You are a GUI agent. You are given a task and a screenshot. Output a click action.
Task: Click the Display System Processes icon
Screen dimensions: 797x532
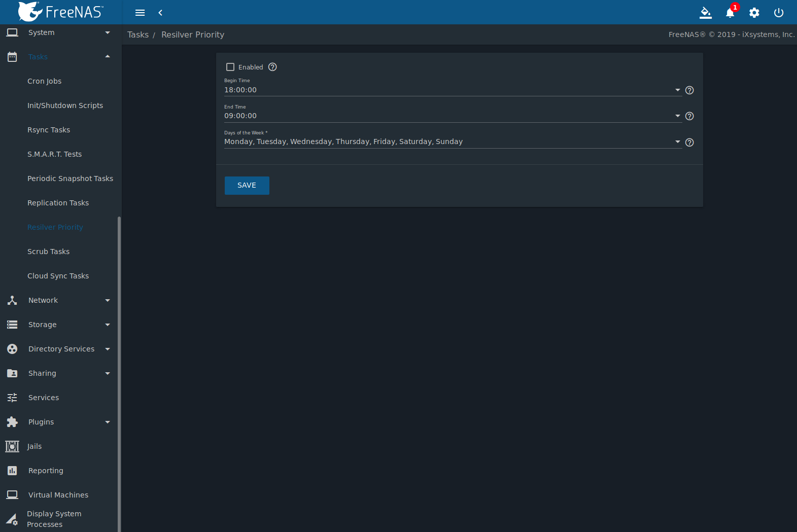pos(12,519)
